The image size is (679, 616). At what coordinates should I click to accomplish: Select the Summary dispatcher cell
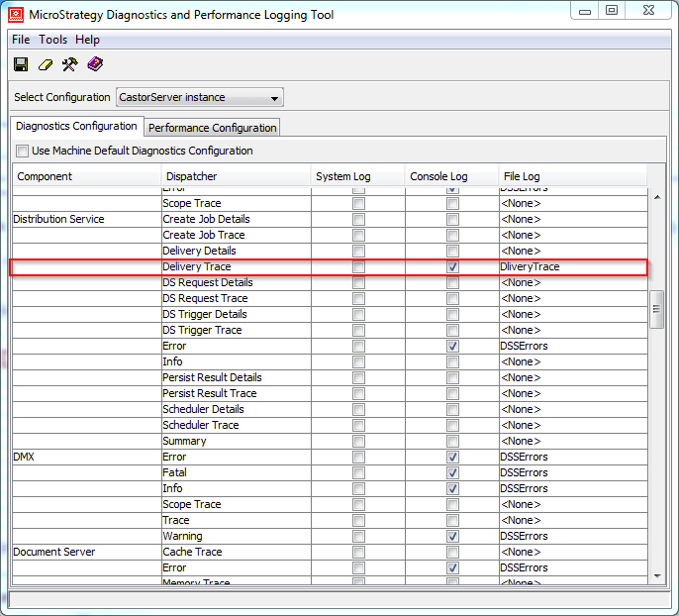236,441
